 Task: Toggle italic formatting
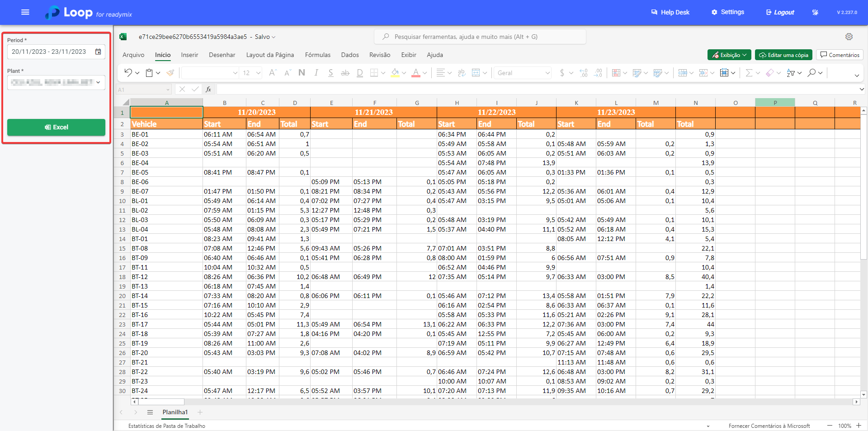click(x=316, y=73)
